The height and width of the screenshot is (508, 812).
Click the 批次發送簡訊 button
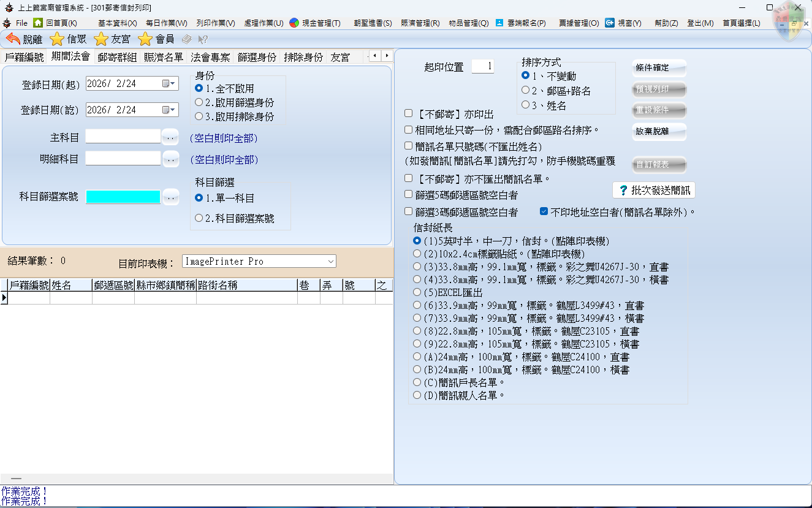pos(654,191)
